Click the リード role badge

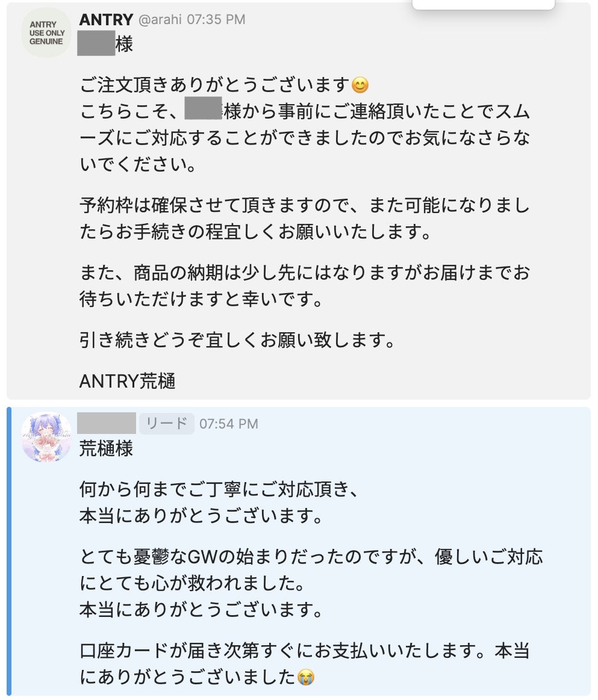tap(167, 424)
